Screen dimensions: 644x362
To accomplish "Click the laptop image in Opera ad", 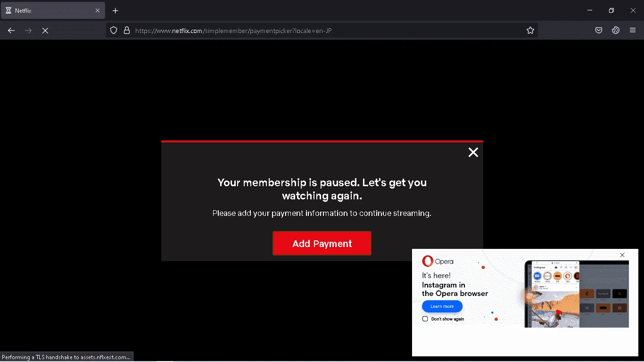I will (577, 294).
